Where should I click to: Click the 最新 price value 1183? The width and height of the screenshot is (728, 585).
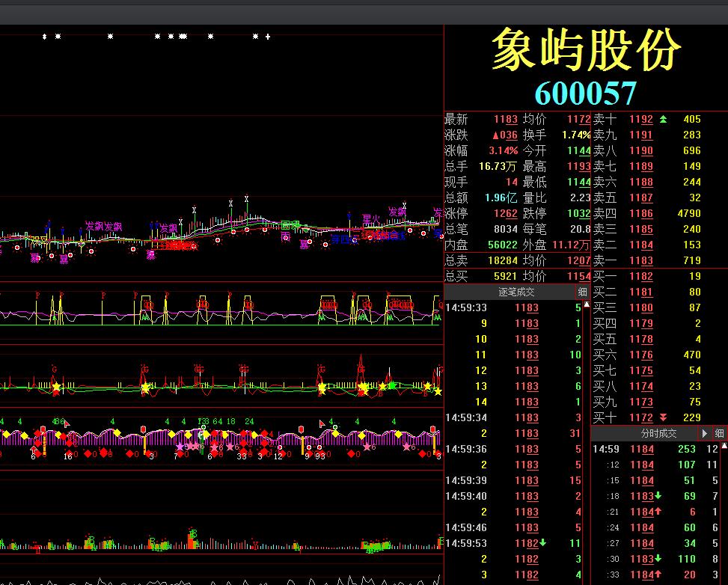pyautogui.click(x=506, y=120)
